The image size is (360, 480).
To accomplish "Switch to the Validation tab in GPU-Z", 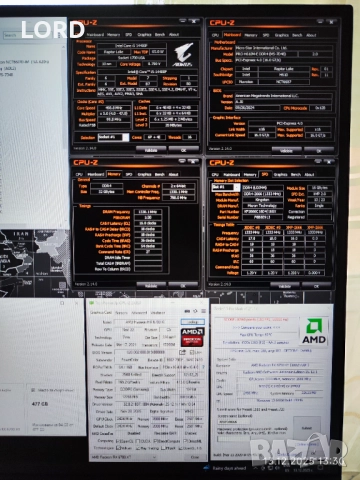I will click(158, 313).
